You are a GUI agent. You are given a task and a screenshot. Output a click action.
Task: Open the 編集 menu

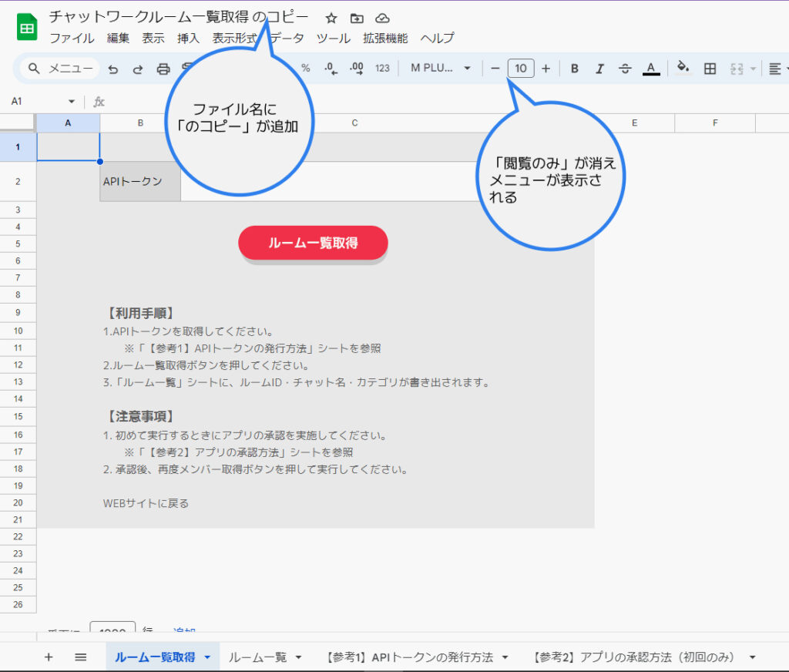[118, 39]
